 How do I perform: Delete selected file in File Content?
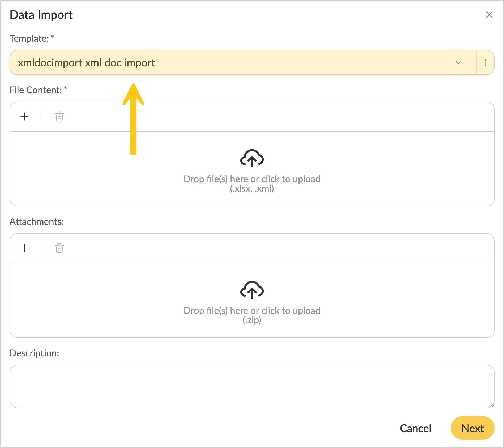[59, 116]
